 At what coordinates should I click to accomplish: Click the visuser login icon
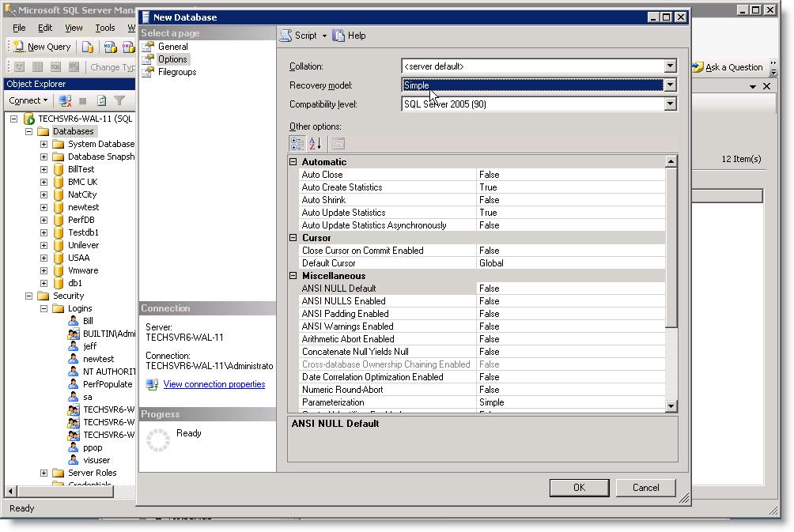(74, 460)
